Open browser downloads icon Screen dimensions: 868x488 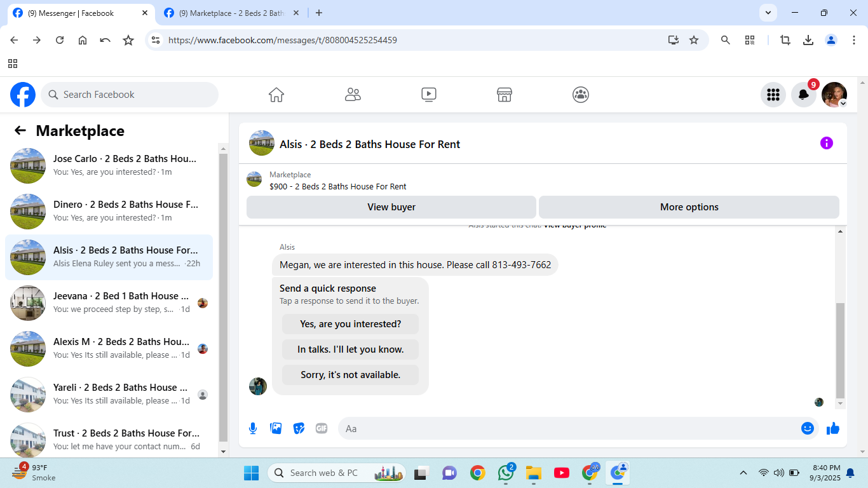pyautogui.click(x=808, y=40)
